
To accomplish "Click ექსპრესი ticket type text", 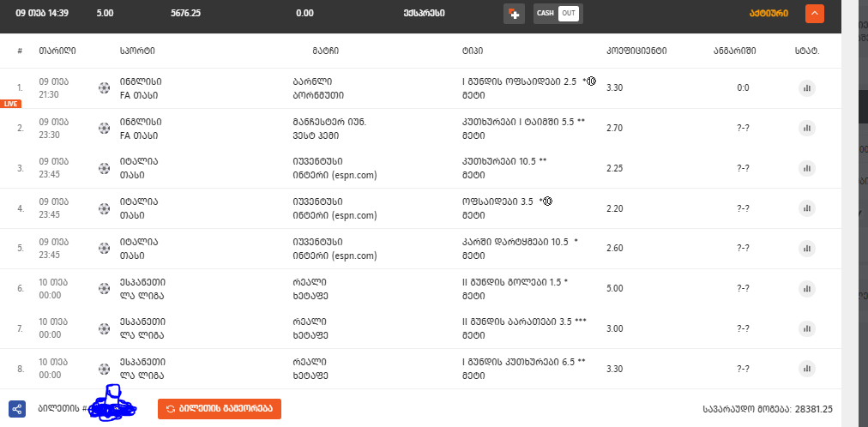I will 424,13.
